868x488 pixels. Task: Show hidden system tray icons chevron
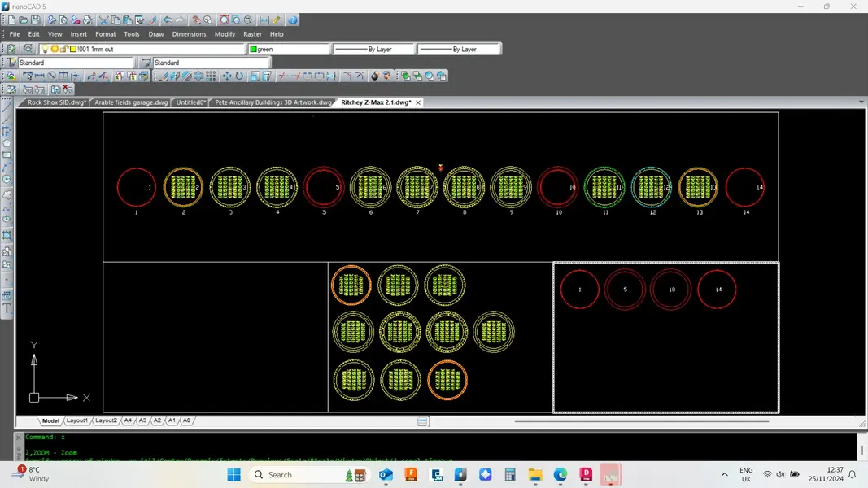(724, 475)
